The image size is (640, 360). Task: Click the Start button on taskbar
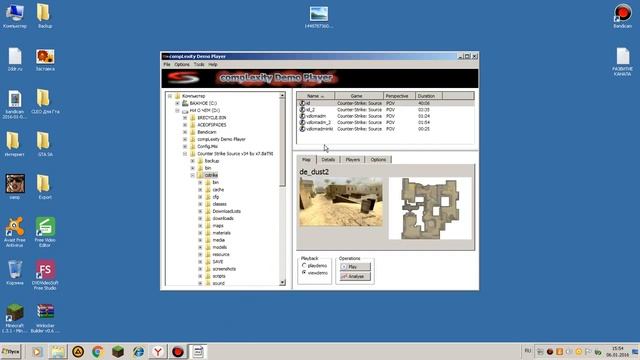(11, 352)
